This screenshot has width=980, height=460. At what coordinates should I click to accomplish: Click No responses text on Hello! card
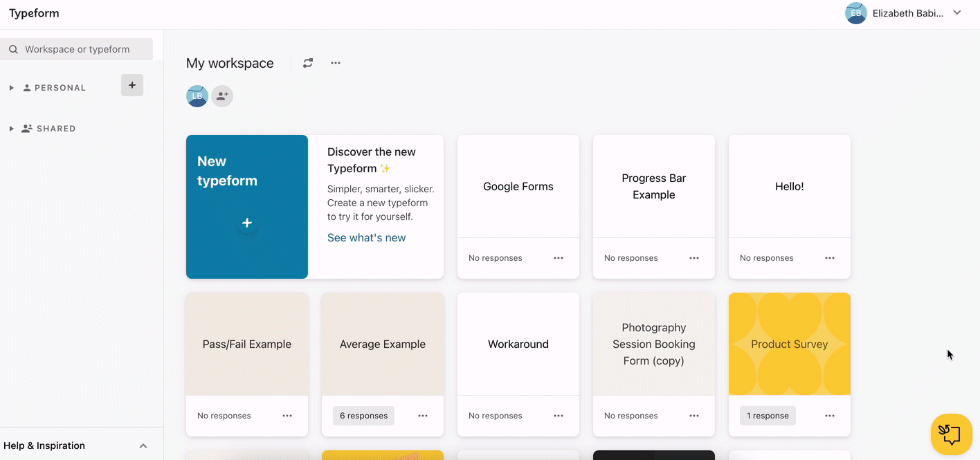pos(767,258)
